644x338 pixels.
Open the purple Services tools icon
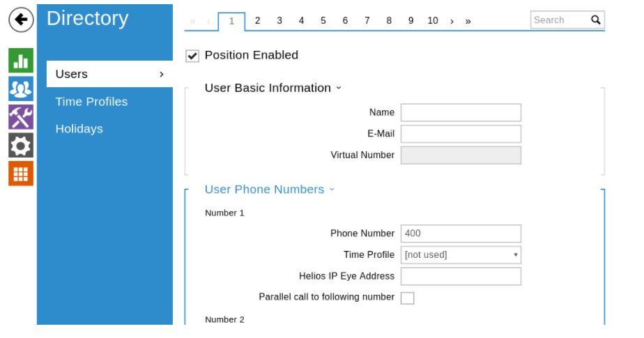click(21, 116)
